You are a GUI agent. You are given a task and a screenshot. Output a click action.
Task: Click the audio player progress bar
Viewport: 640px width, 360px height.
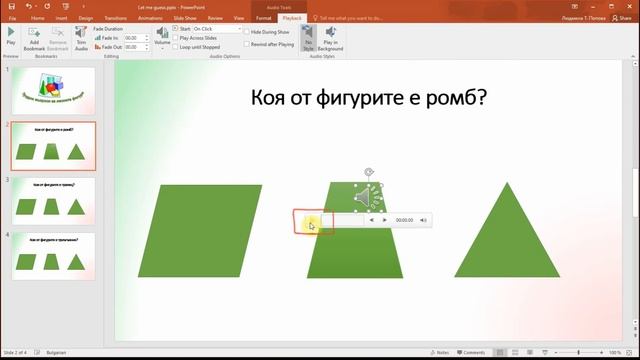pyautogui.click(x=342, y=220)
